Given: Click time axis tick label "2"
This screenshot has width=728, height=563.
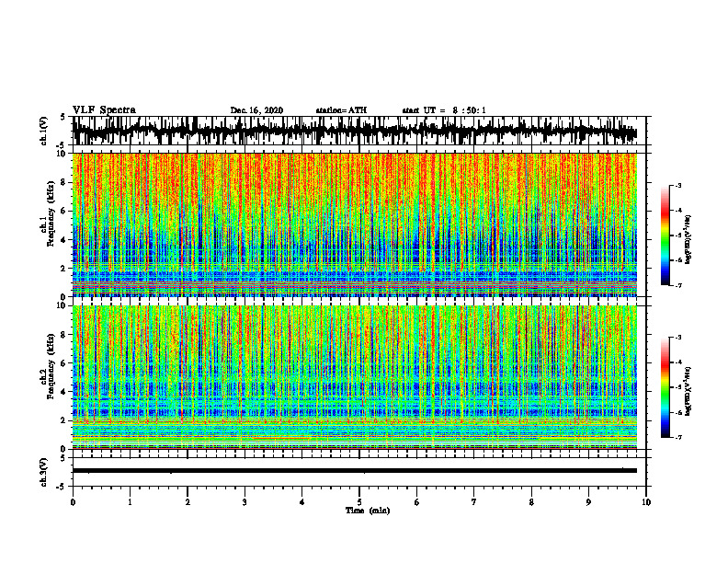Looking at the screenshot, I should pos(188,502).
